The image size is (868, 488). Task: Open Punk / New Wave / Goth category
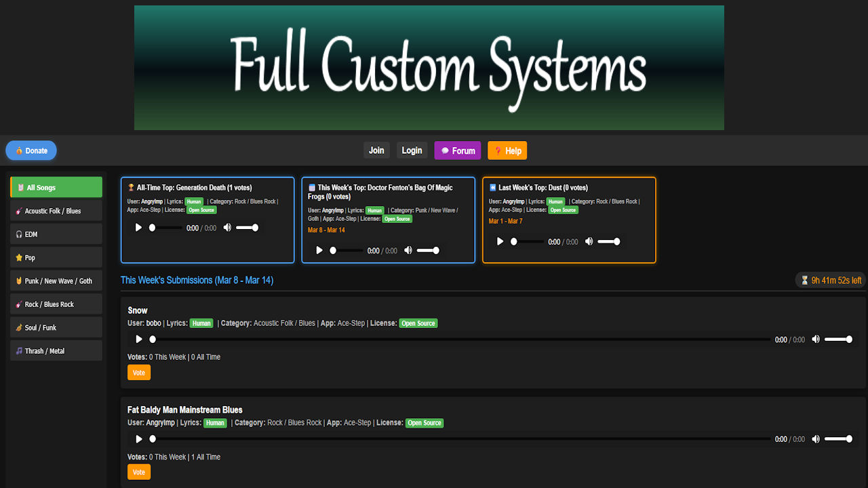tap(56, 281)
